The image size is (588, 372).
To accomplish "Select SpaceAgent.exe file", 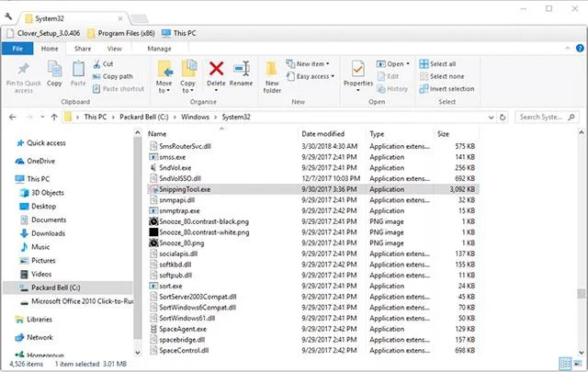I will 313,329.
